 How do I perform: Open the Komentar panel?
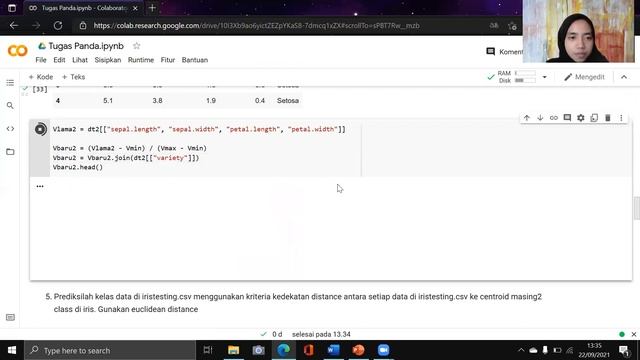click(504, 51)
